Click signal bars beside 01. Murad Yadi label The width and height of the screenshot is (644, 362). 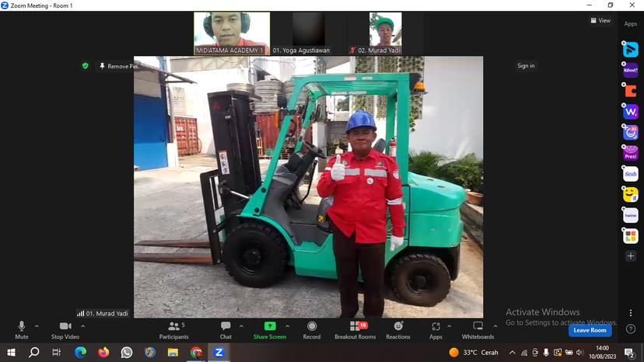[81, 313]
